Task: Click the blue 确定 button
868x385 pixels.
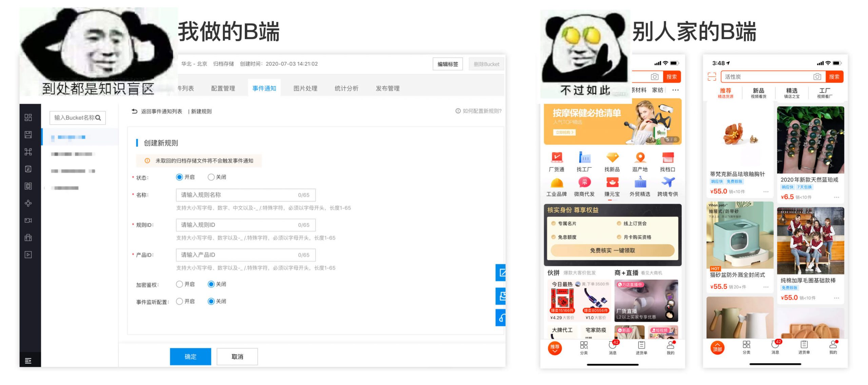Action: coord(190,357)
